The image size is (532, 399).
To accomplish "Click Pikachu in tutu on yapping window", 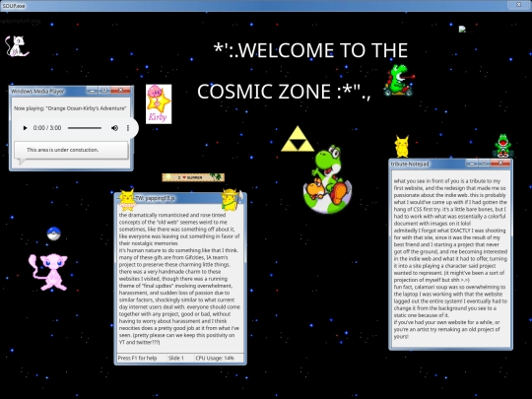I will [127, 200].
